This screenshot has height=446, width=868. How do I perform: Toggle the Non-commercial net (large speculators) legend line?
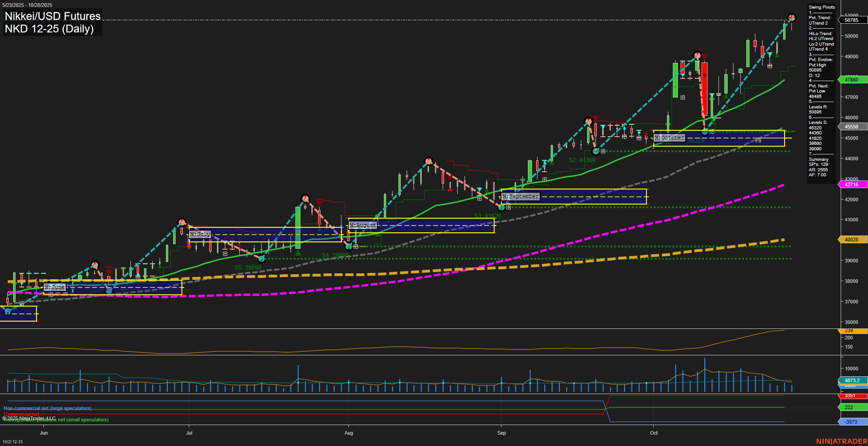47,408
